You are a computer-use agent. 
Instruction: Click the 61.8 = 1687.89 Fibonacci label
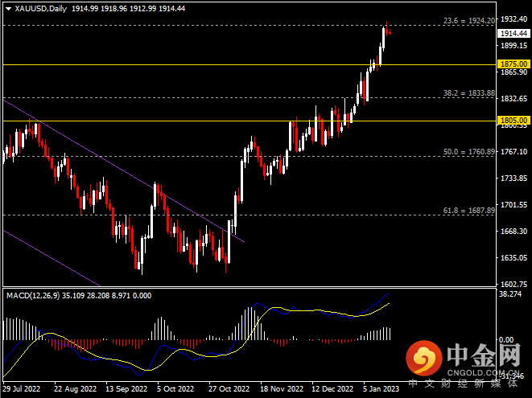coord(470,210)
